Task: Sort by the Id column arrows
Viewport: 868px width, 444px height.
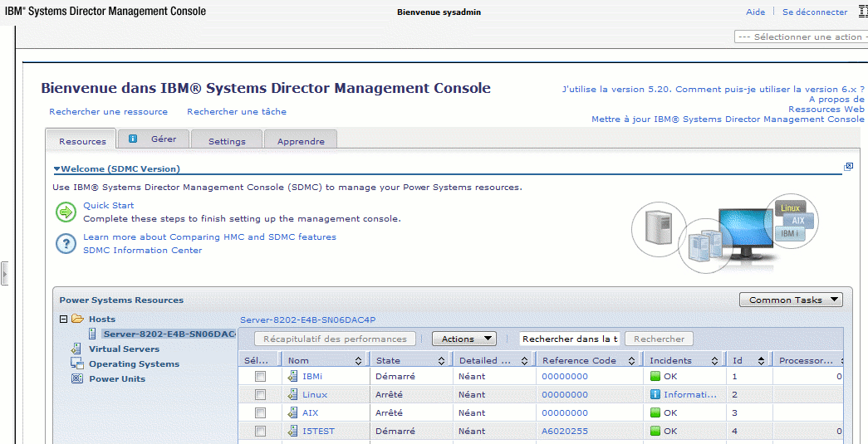Action: [x=761, y=361]
